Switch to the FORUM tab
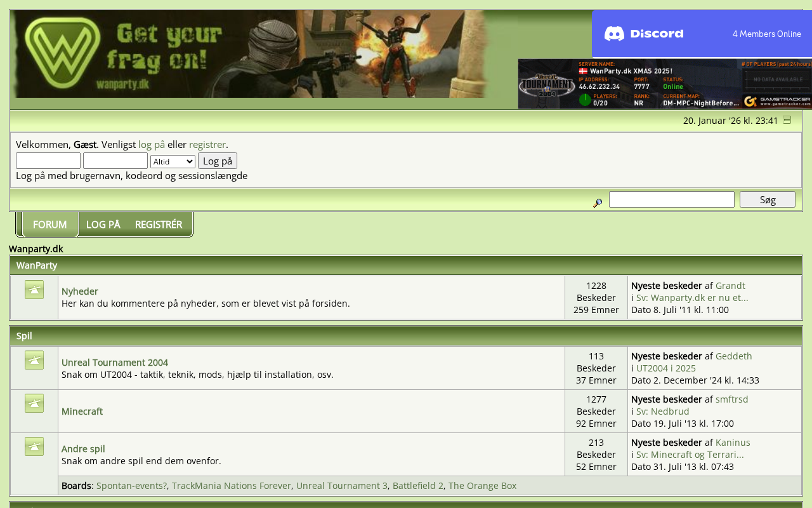 point(49,225)
